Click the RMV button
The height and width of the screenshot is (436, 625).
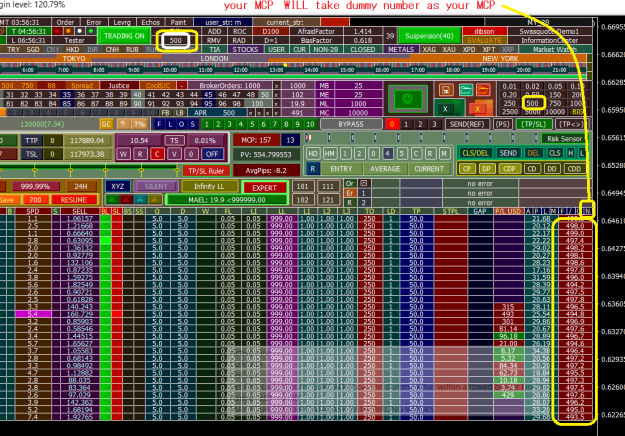coord(214,40)
